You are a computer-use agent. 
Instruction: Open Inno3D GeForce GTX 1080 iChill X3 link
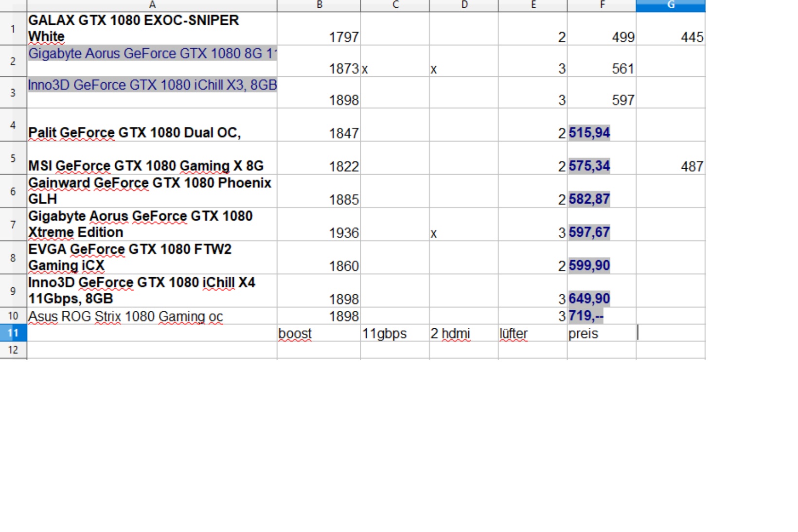tap(152, 85)
